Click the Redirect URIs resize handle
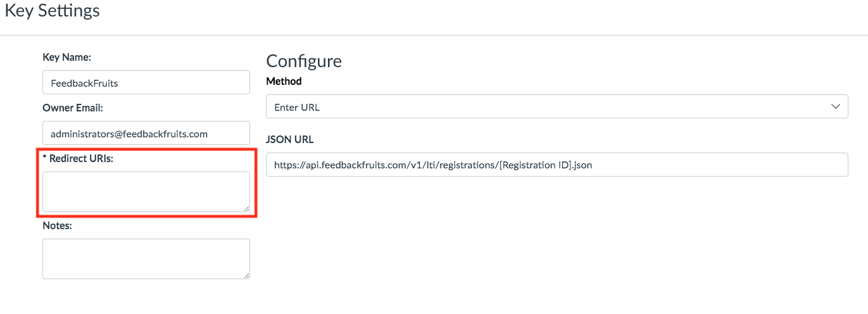 (246, 208)
